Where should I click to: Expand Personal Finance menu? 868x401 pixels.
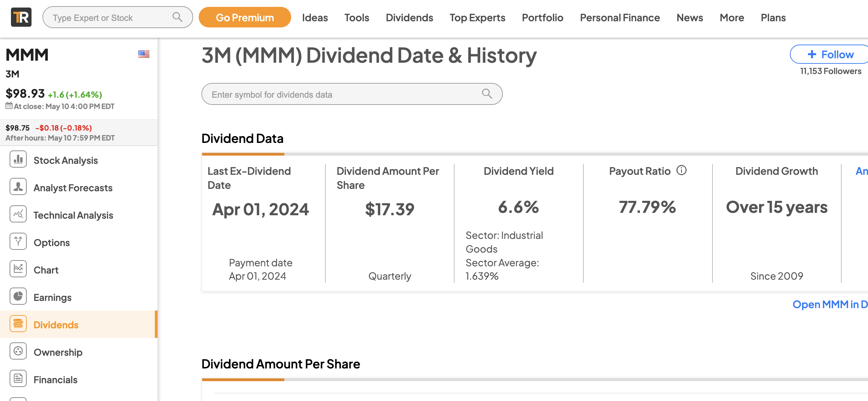click(x=620, y=17)
